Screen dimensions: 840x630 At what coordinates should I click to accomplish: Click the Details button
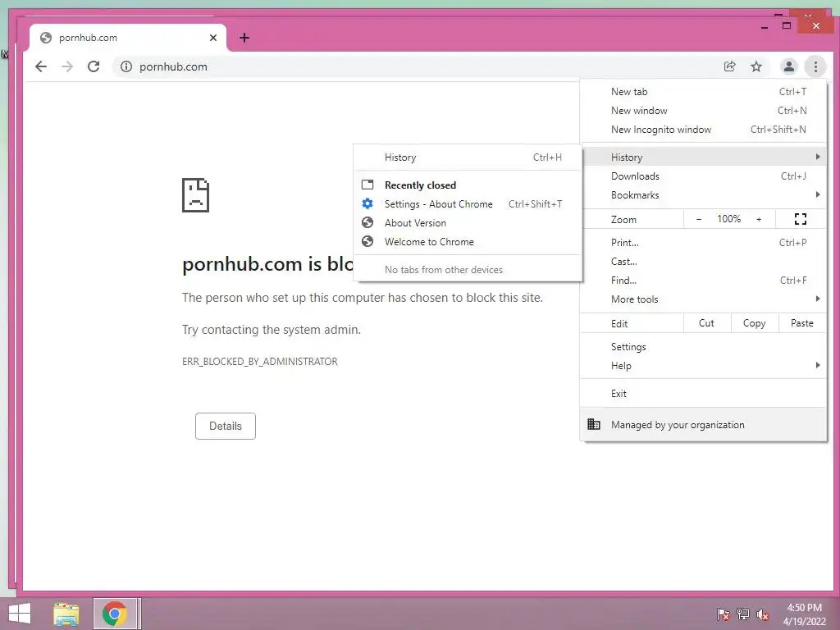click(x=226, y=426)
